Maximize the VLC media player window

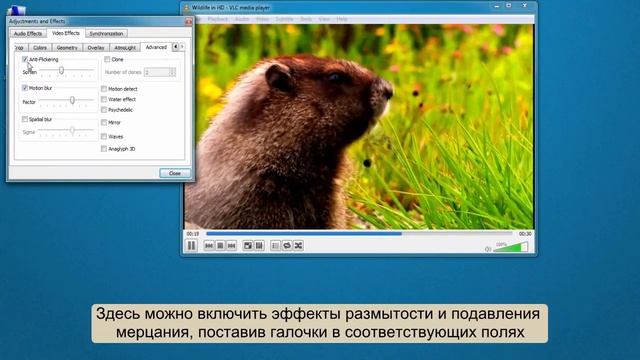pyautogui.click(x=509, y=6)
